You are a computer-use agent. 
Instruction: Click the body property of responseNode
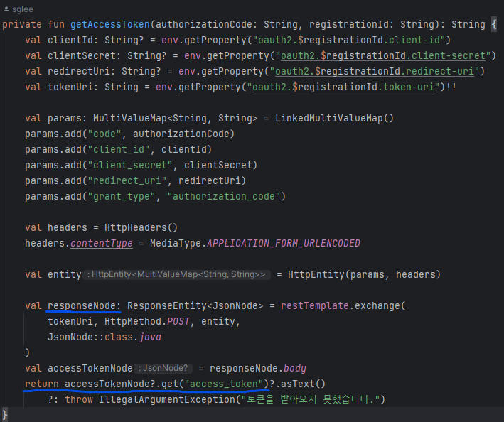(x=295, y=369)
